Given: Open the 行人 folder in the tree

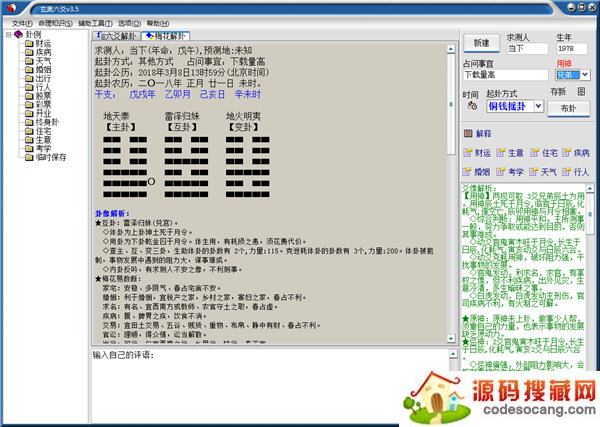Looking at the screenshot, I should click(x=38, y=87).
